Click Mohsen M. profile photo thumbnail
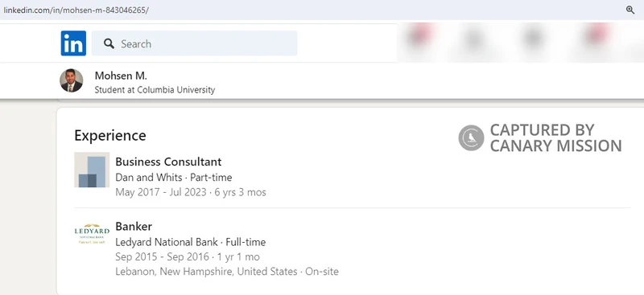This screenshot has width=644, height=295. point(72,80)
